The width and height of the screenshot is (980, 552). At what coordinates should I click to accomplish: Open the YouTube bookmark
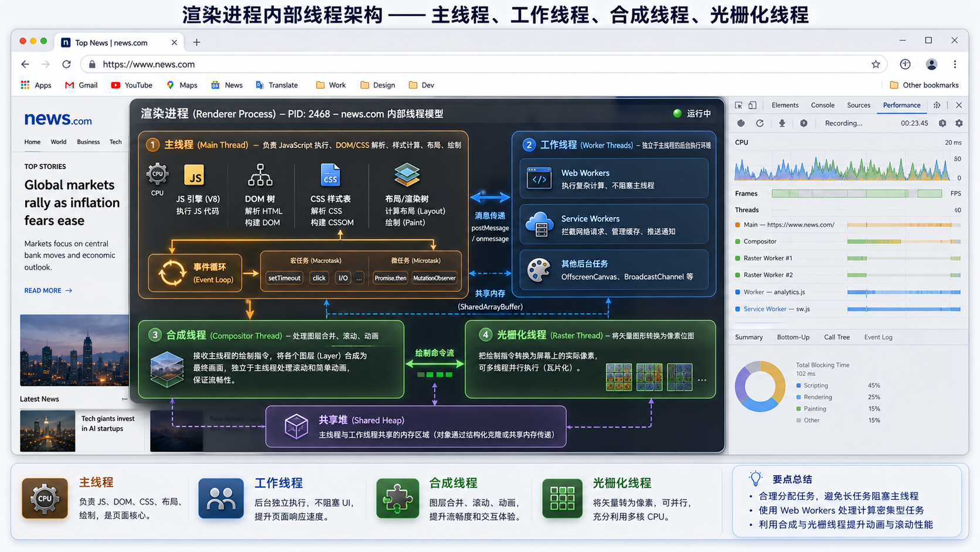point(131,85)
